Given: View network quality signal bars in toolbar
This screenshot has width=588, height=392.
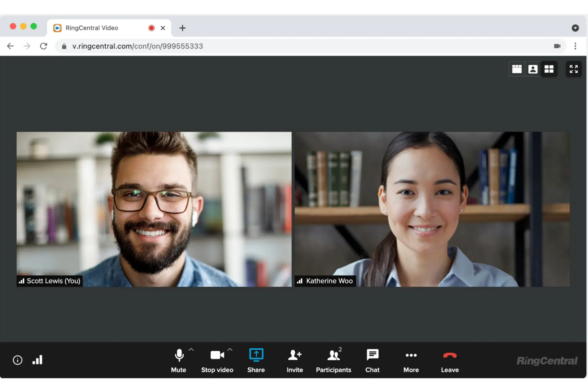Looking at the screenshot, I should [x=37, y=360].
